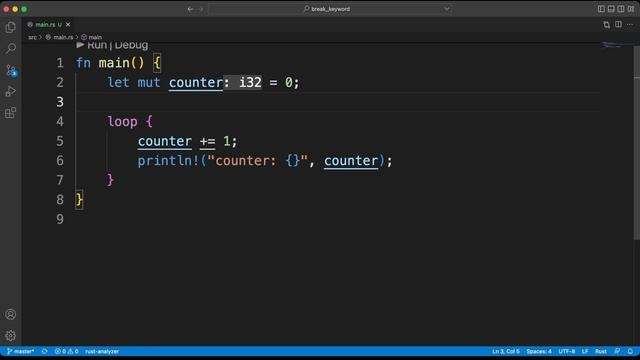
Task: Go forward with the right arrow
Action: [x=200, y=9]
